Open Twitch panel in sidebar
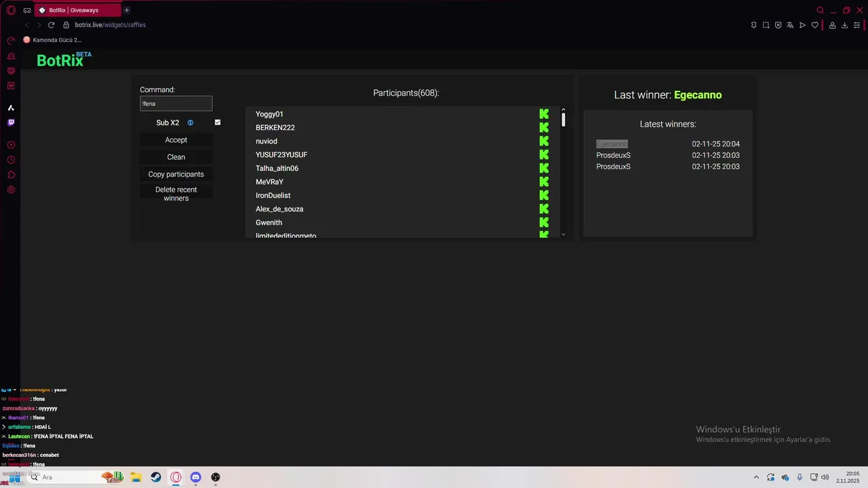868x488 pixels. (x=11, y=123)
